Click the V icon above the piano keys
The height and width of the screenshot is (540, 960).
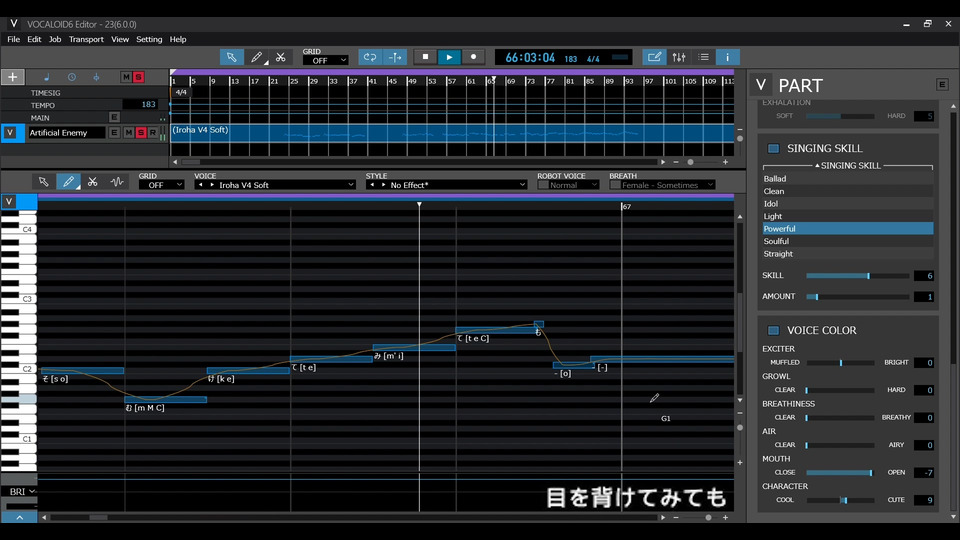pos(9,201)
